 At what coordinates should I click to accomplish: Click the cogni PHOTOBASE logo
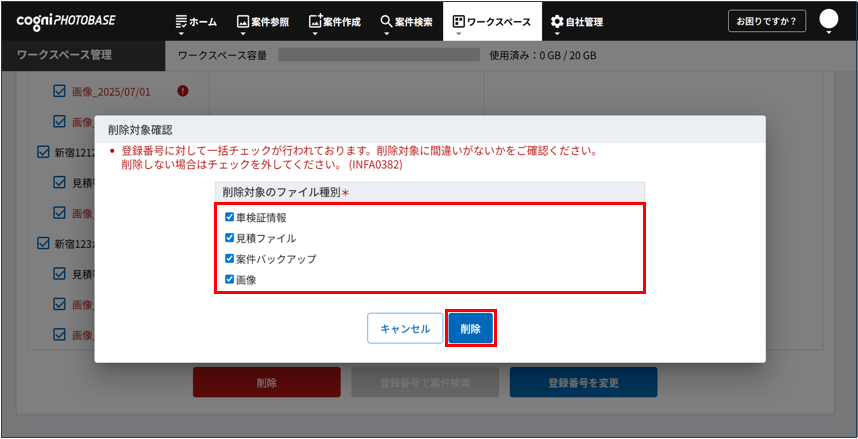pyautogui.click(x=65, y=21)
